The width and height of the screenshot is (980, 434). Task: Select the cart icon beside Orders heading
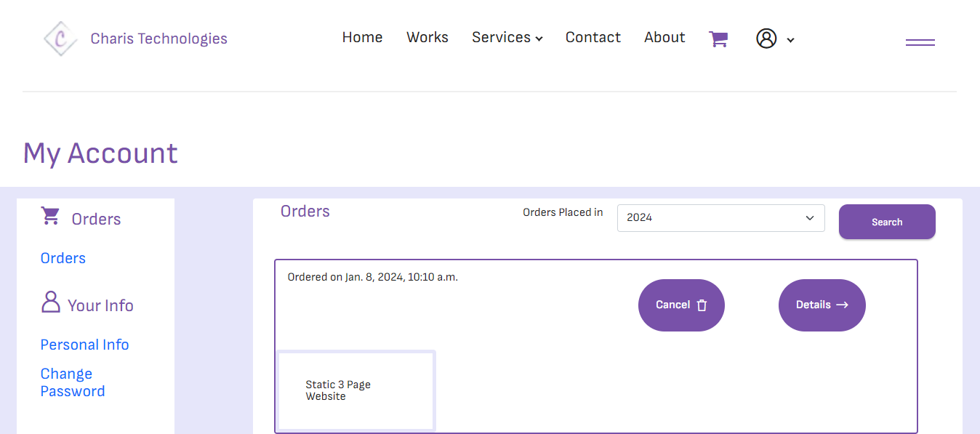pyautogui.click(x=50, y=216)
